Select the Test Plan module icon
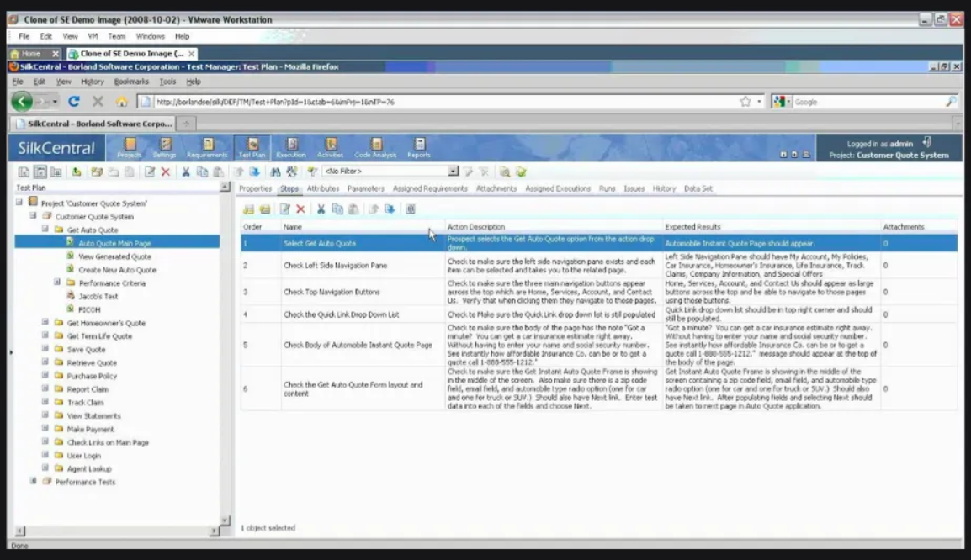971x560 pixels. pos(252,148)
